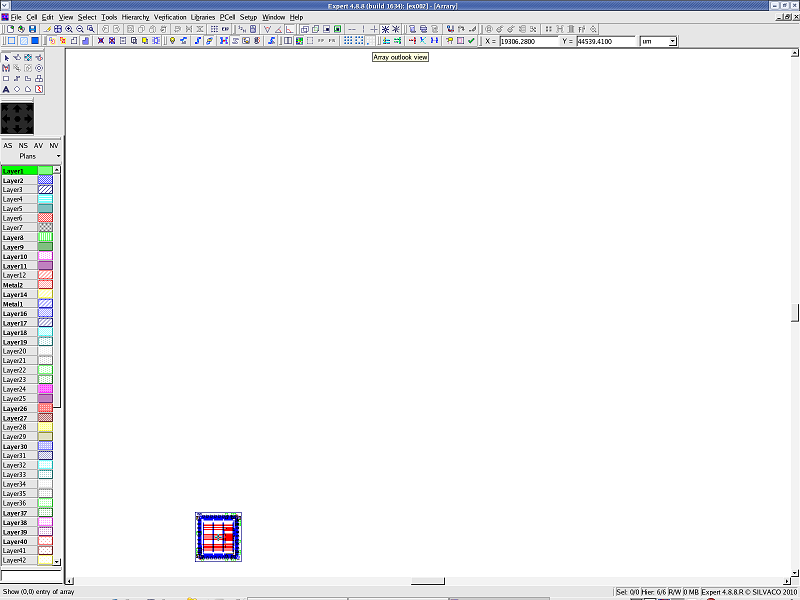Select Metal1 in the layer list
The width and height of the screenshot is (800, 600).
[13, 304]
